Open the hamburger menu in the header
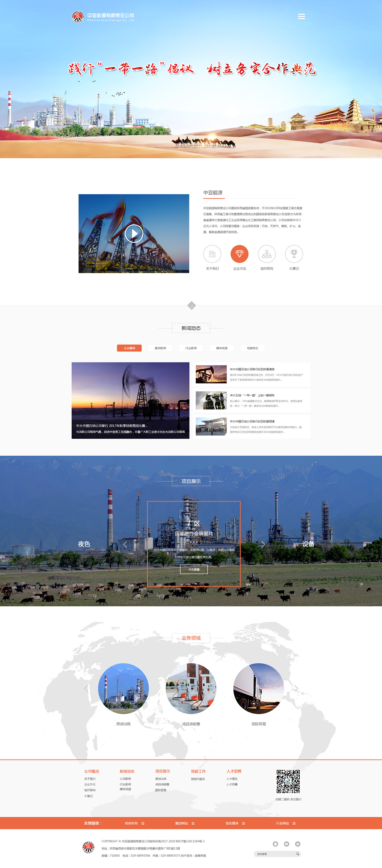 [301, 16]
